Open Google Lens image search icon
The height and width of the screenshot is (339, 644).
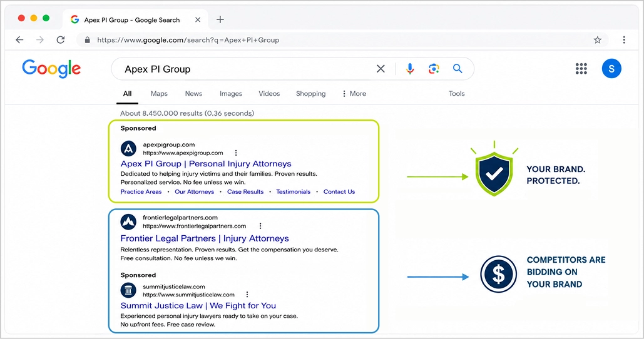[x=434, y=69]
